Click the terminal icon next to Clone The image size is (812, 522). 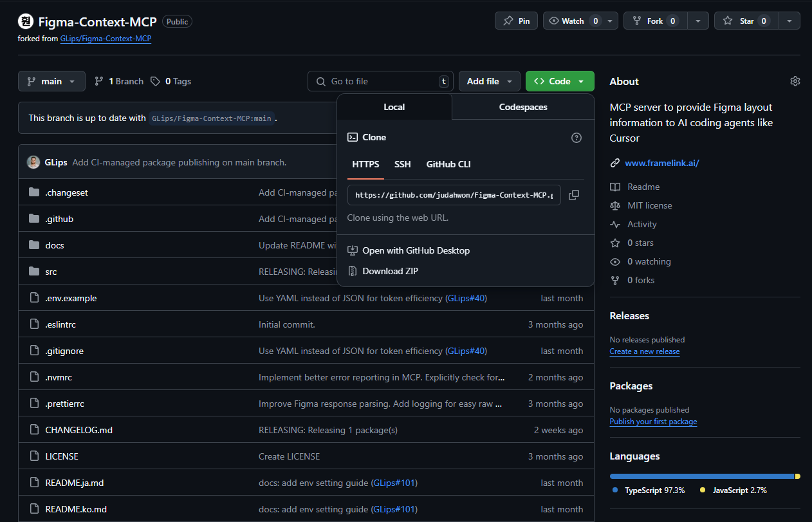[x=353, y=137]
